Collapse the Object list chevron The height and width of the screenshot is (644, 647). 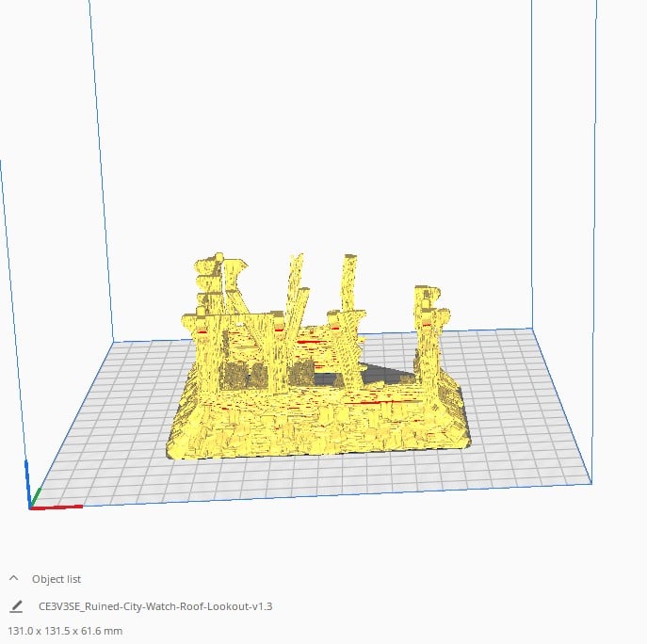[13, 578]
